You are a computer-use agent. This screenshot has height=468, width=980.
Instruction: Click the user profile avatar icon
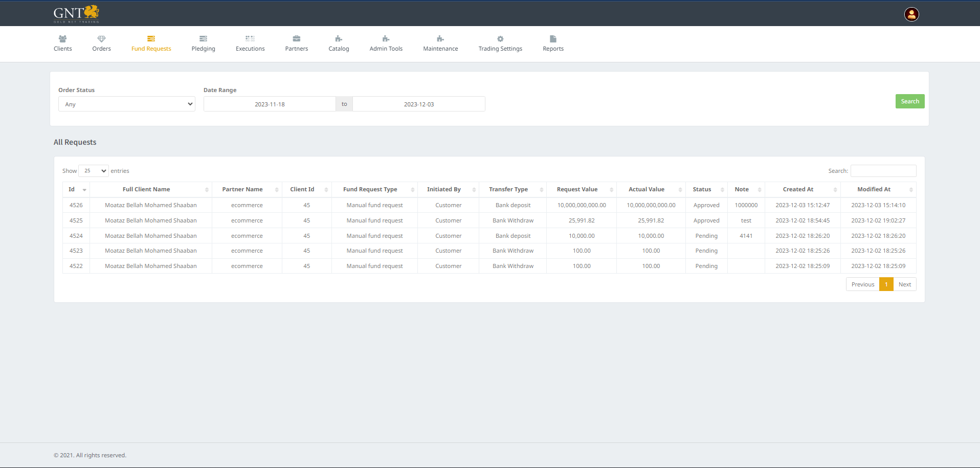point(911,14)
